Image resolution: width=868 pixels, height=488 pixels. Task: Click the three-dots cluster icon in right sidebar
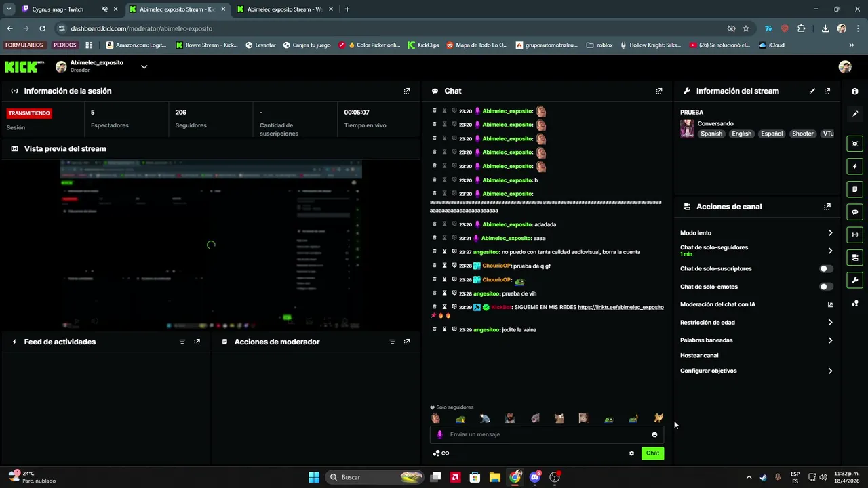point(855,304)
